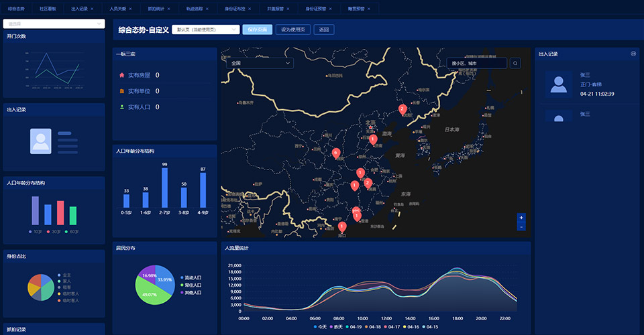
Task: Click the map marker labeled 6
Action: tap(336, 153)
